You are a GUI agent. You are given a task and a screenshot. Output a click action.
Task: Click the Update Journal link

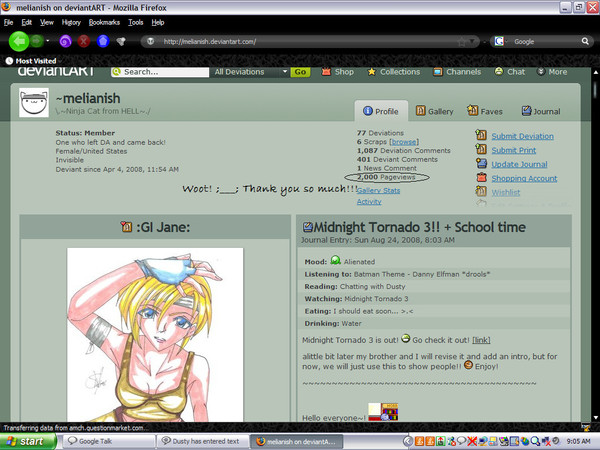pyautogui.click(x=519, y=165)
